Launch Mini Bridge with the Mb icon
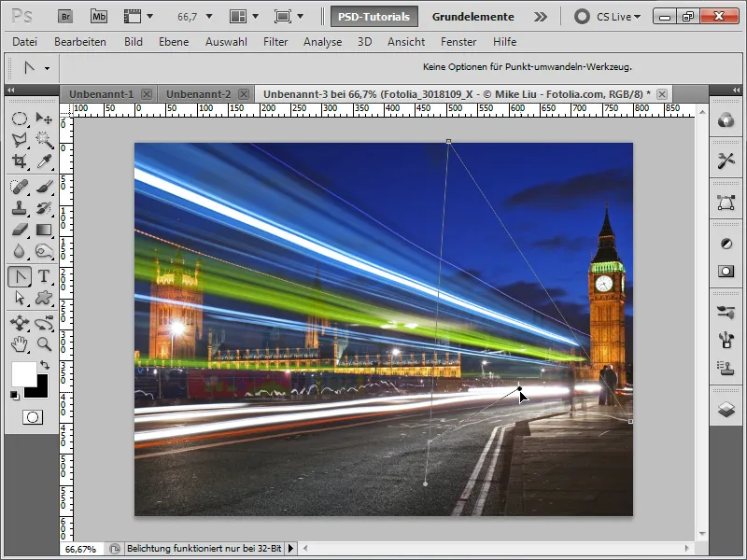This screenshot has height=560, width=747. [x=99, y=17]
